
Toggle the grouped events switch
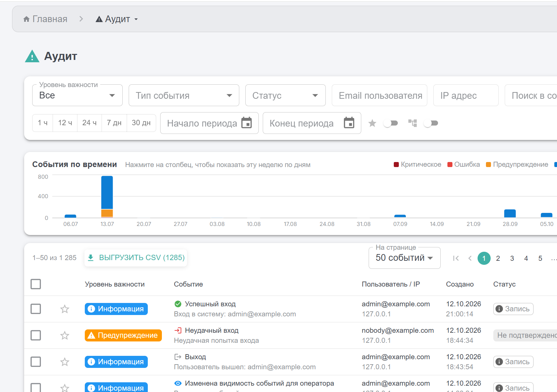click(431, 123)
